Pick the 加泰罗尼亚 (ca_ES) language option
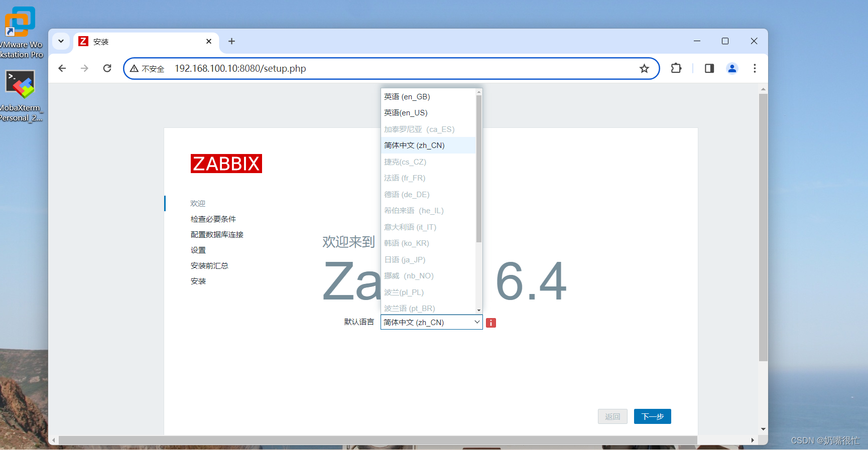Screen dimensions: 868x450 [x=428, y=129]
